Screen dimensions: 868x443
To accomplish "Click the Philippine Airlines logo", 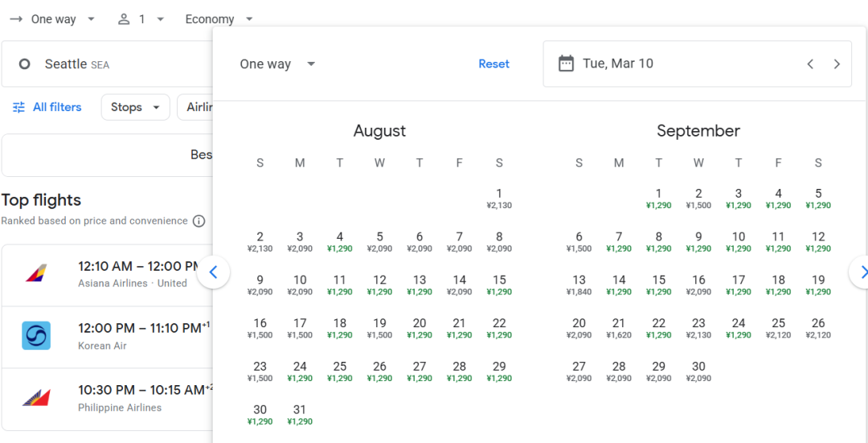I will [36, 397].
